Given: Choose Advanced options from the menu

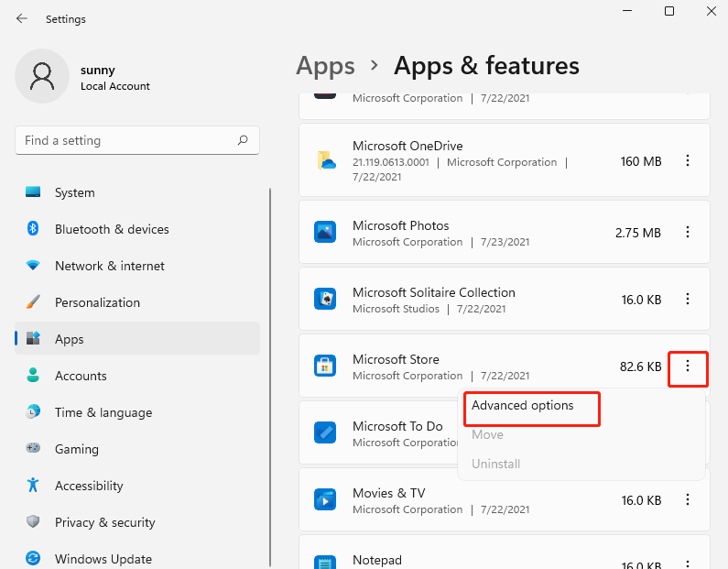Looking at the screenshot, I should 523,406.
